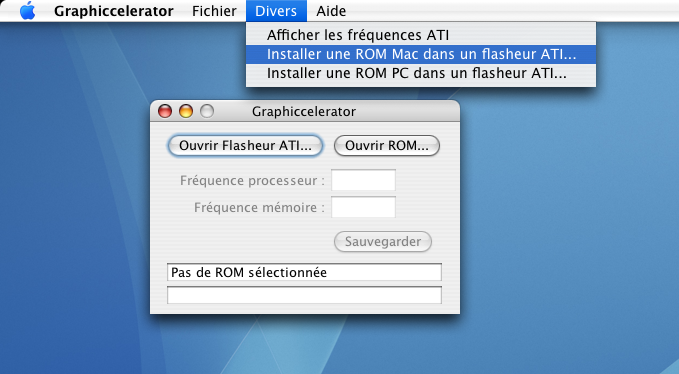This screenshot has width=679, height=374.
Task: Click the Ouvrir ROM... button
Action: pos(387,145)
